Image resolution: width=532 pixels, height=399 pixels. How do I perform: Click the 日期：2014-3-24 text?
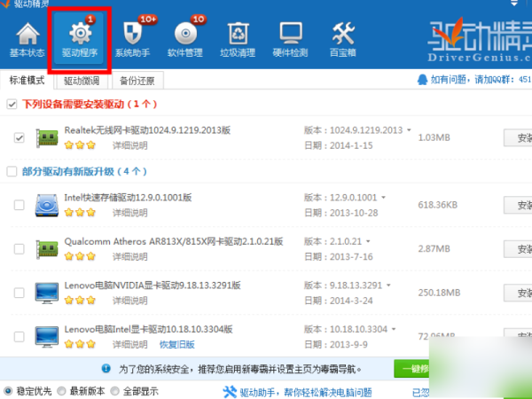point(339,301)
